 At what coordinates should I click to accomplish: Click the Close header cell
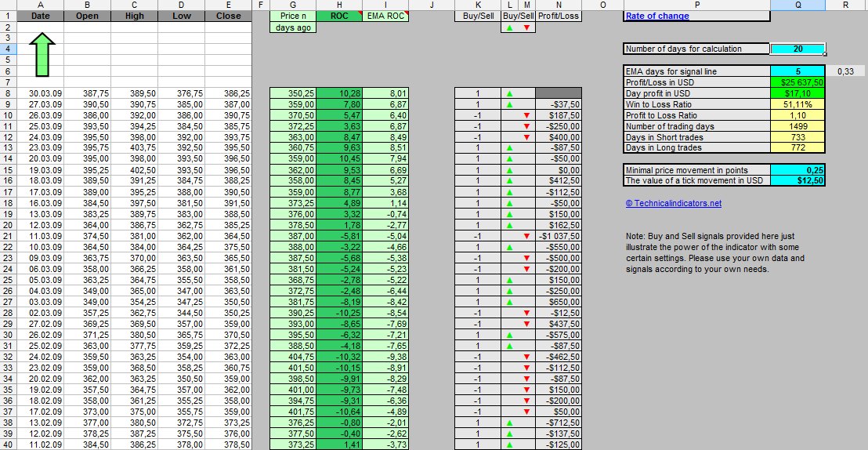click(x=228, y=16)
